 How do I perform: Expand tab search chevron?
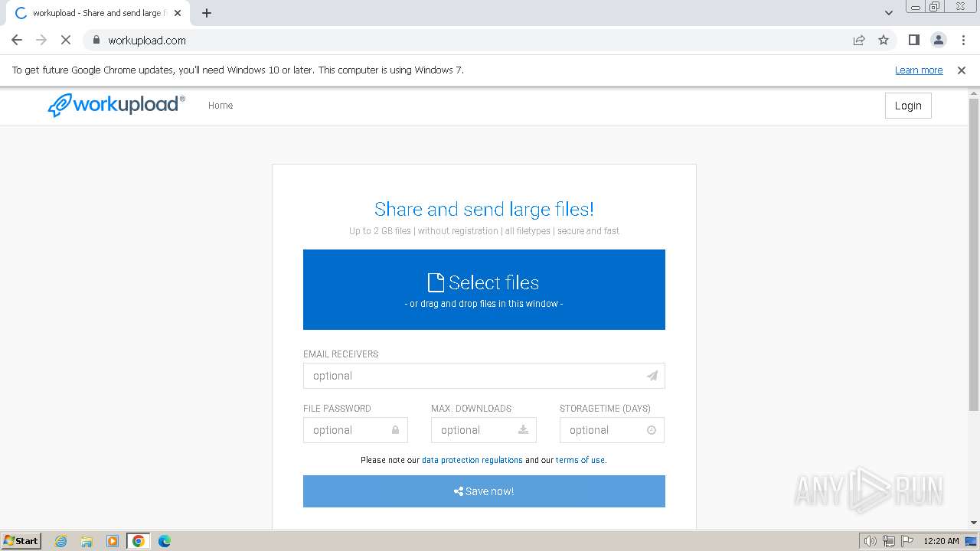pos(889,13)
